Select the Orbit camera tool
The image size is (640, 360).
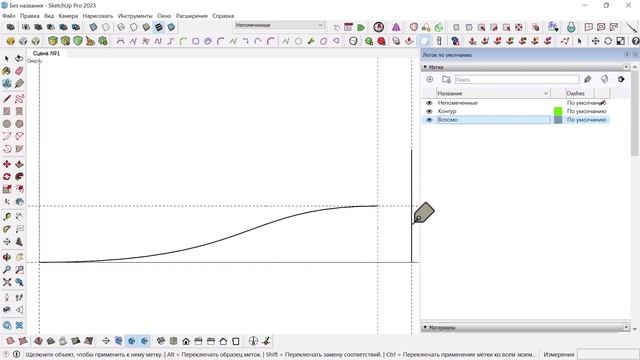[x=7, y=257]
